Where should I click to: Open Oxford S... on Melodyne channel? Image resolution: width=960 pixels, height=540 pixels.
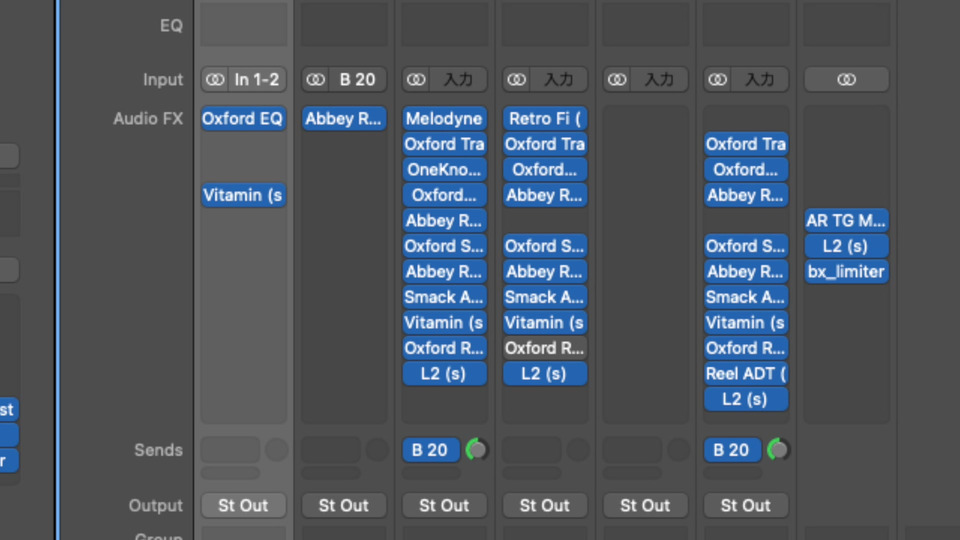pyautogui.click(x=444, y=246)
